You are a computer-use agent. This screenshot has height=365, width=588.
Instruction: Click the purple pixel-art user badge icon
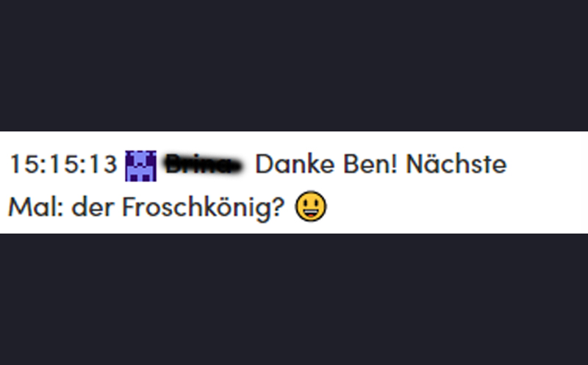pyautogui.click(x=140, y=166)
